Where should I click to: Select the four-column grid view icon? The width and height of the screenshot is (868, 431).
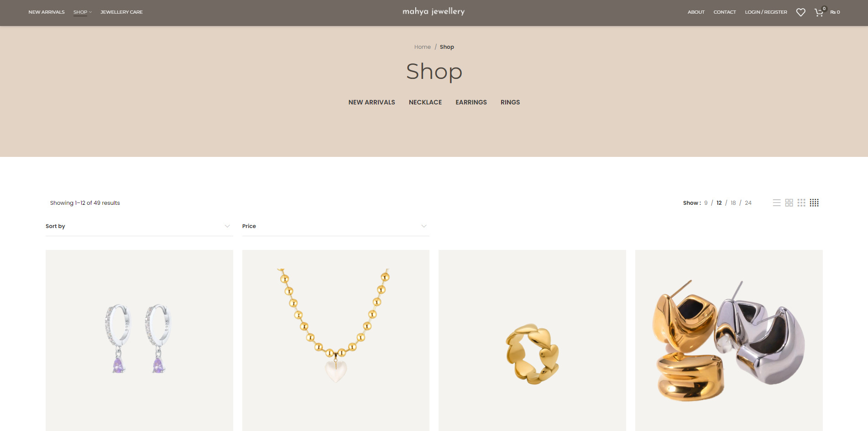coord(814,203)
